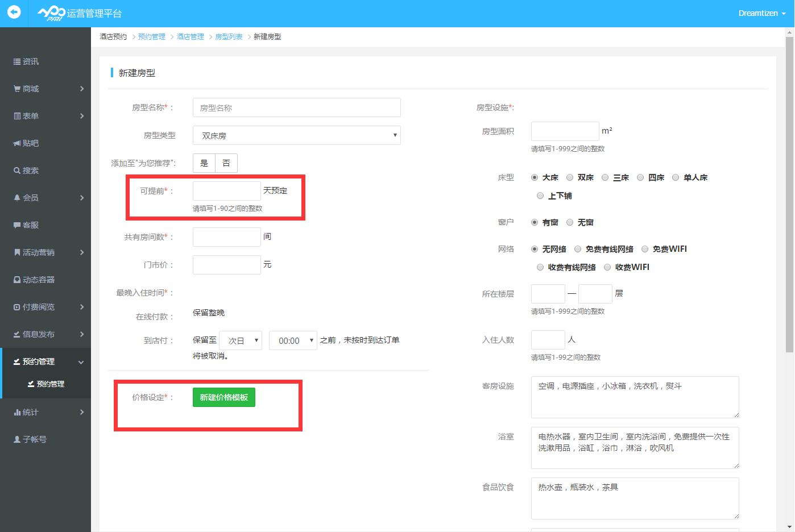Click the 子帐号 user icon in sidebar

pos(17,439)
